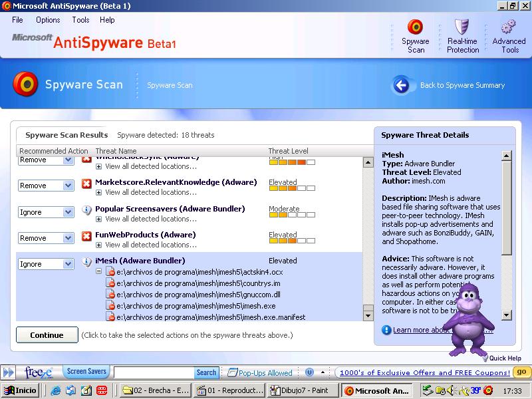
Task: Expand detected locations for Marketscore.RelevantKnowledge
Action: pos(98,193)
